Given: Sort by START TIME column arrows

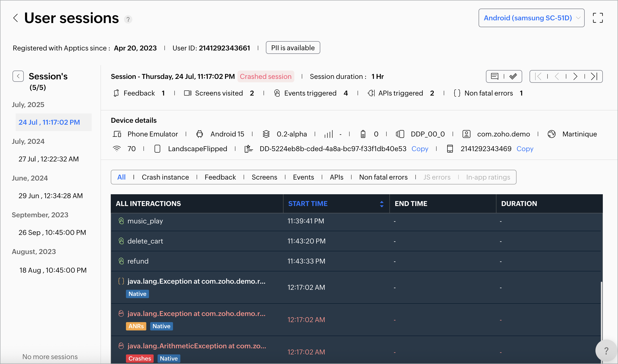Looking at the screenshot, I should (x=382, y=204).
